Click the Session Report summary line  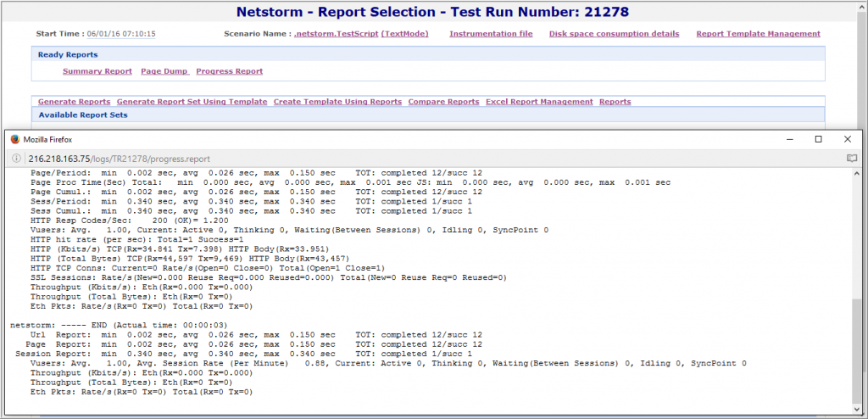(x=243, y=354)
